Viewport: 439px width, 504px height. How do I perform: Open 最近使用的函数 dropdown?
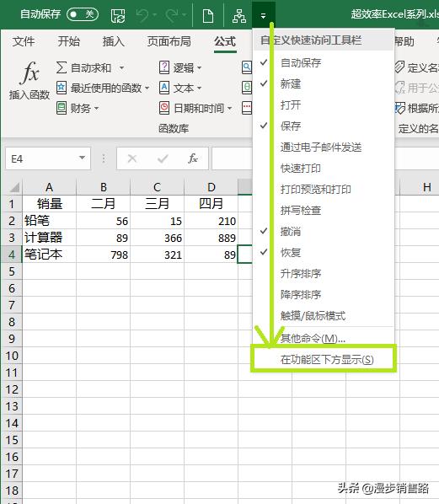coord(103,88)
